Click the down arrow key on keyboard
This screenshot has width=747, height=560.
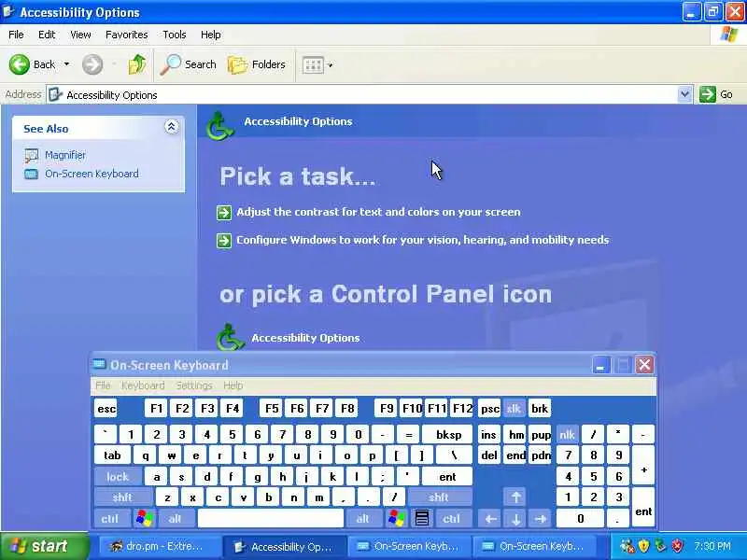coord(515,518)
